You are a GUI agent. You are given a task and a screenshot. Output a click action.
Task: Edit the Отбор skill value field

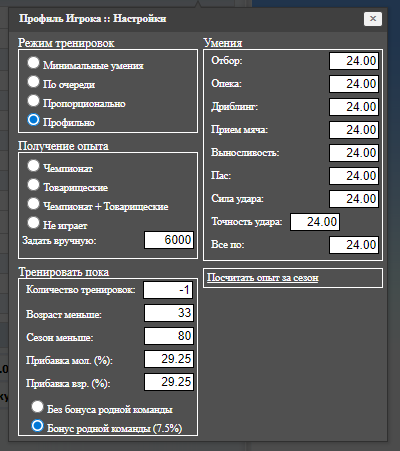pos(354,61)
